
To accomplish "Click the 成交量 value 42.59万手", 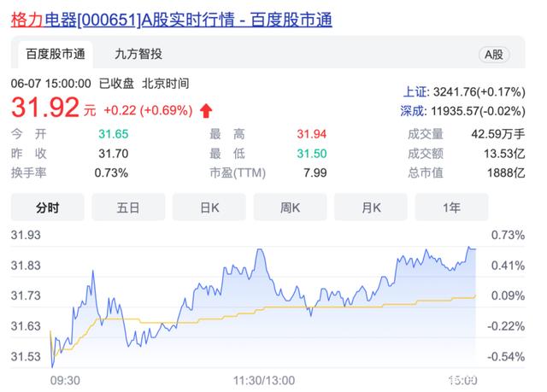I will click(497, 134).
